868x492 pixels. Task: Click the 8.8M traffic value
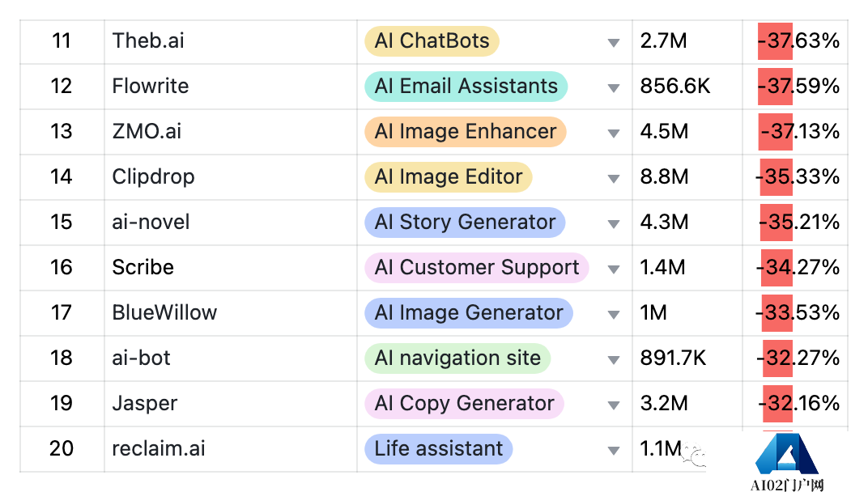(x=664, y=177)
